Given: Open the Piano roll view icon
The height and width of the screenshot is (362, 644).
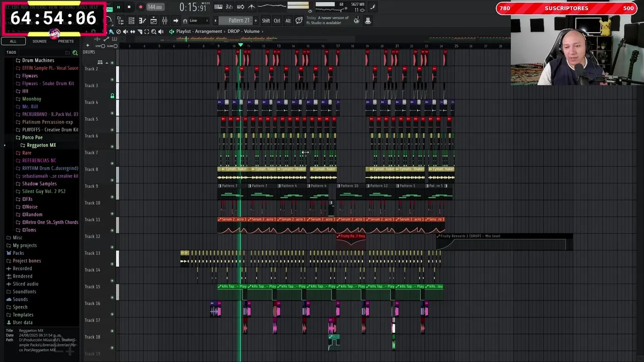Looking at the screenshot, I should (x=142, y=21).
